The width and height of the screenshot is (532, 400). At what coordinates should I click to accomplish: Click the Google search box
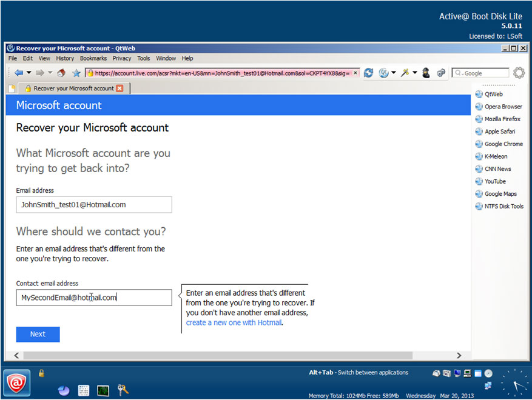pos(480,73)
